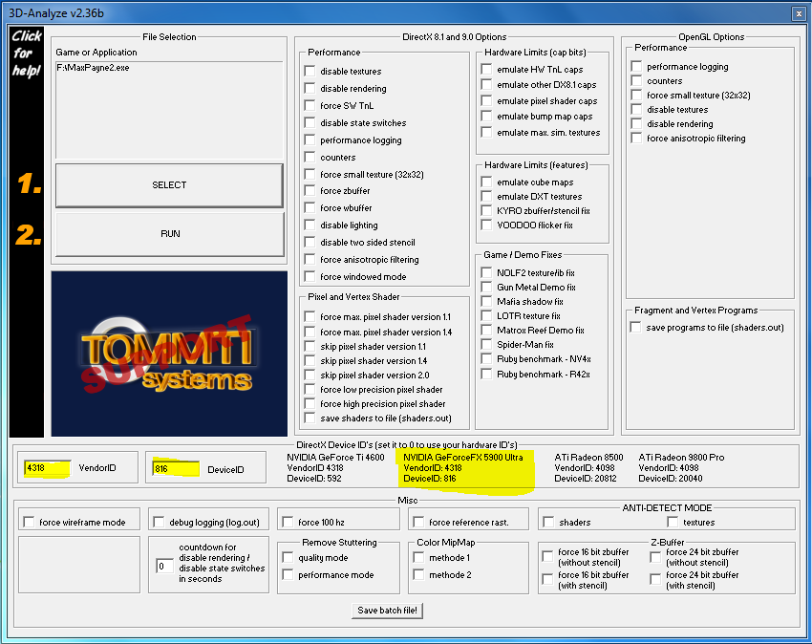Launch the game with the RUN button
The height and width of the screenshot is (644, 812).
[x=170, y=234]
